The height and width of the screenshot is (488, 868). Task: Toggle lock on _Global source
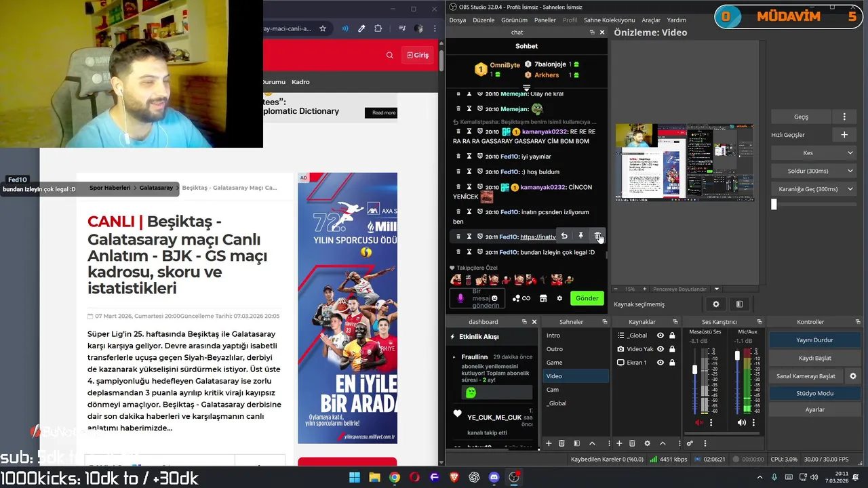(x=672, y=335)
